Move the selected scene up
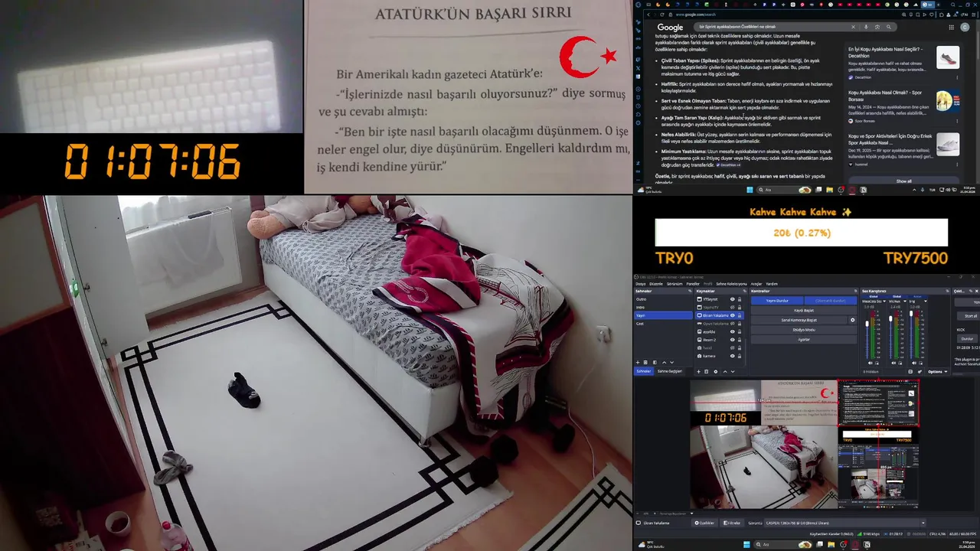980x551 pixels. pos(665,363)
